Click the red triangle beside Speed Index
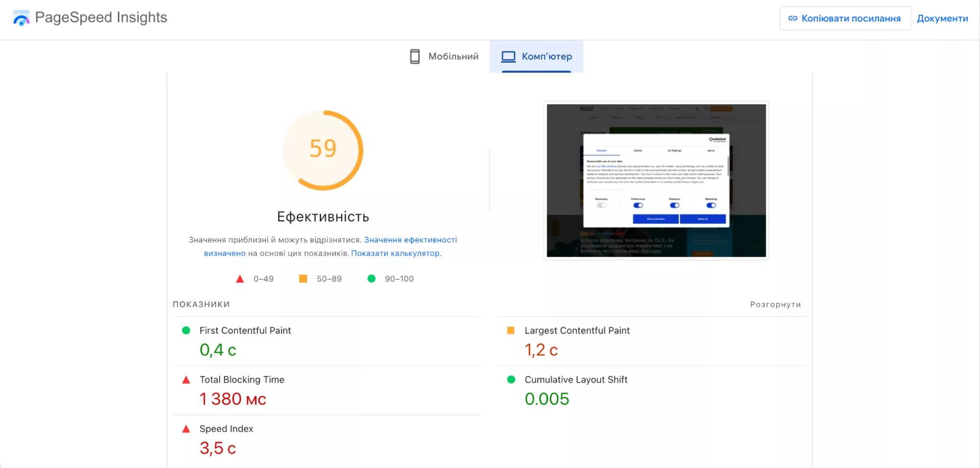 (x=186, y=428)
